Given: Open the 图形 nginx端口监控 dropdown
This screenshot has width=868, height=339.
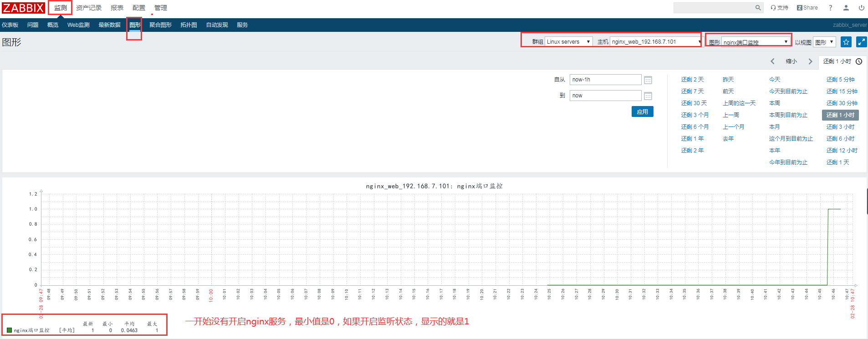Looking at the screenshot, I should click(x=756, y=42).
